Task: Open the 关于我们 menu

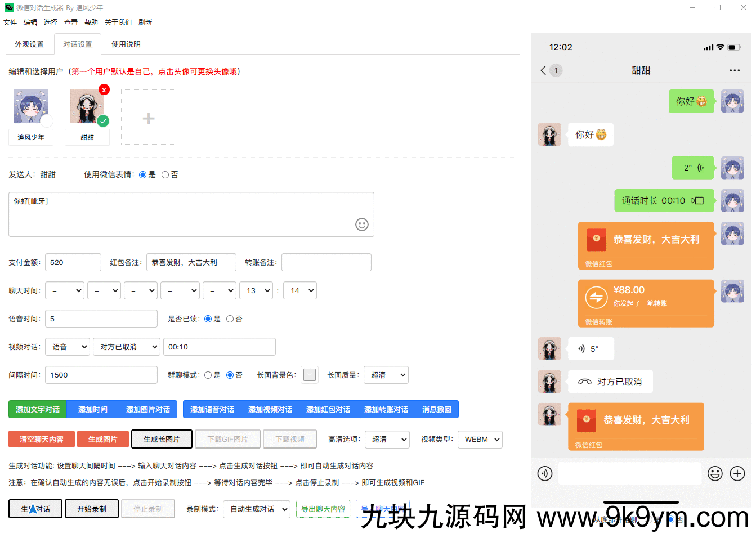Action: (x=118, y=23)
